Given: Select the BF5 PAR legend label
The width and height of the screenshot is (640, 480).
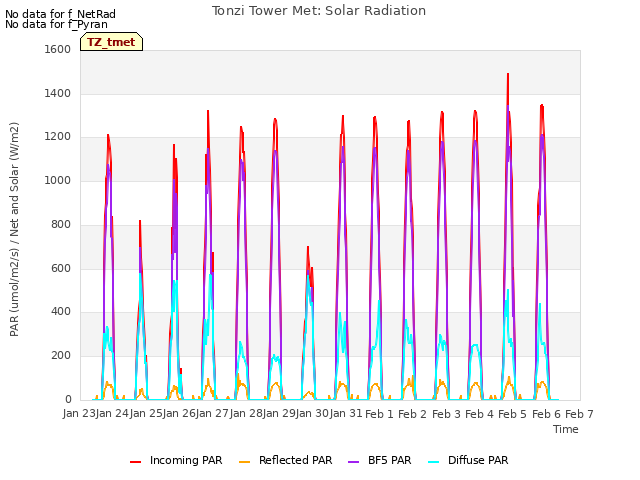Looking at the screenshot, I should click(x=389, y=460).
